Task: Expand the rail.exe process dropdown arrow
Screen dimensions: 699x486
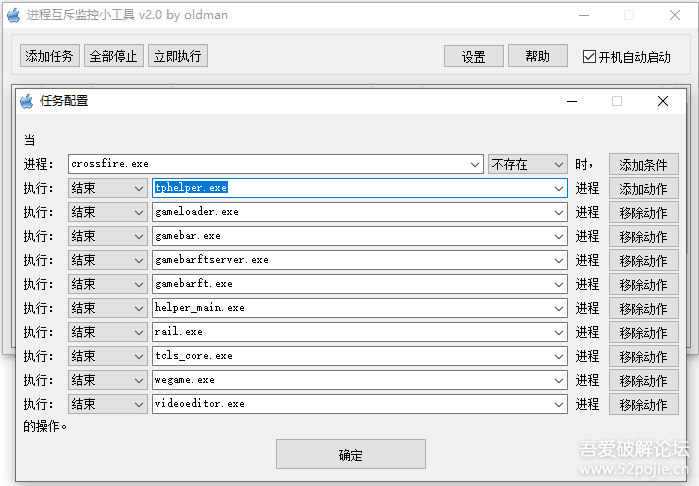Action: pos(559,333)
